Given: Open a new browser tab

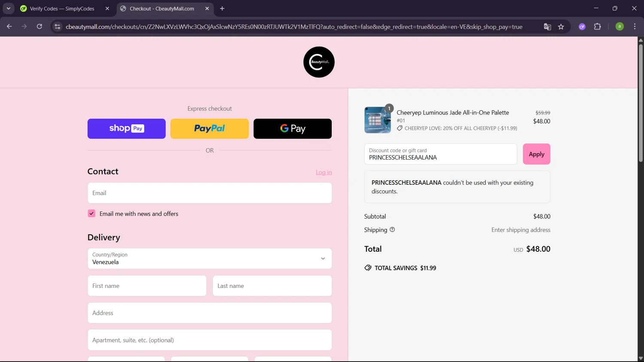Looking at the screenshot, I should (222, 9).
